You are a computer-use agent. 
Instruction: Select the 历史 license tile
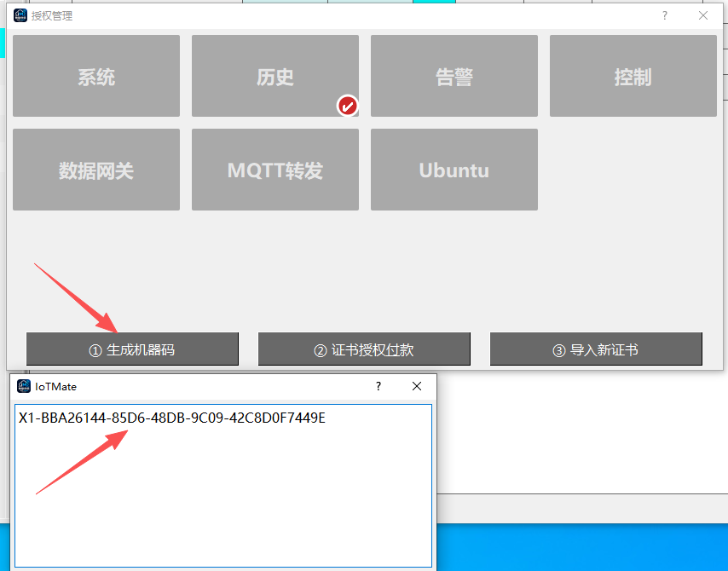[x=275, y=76]
